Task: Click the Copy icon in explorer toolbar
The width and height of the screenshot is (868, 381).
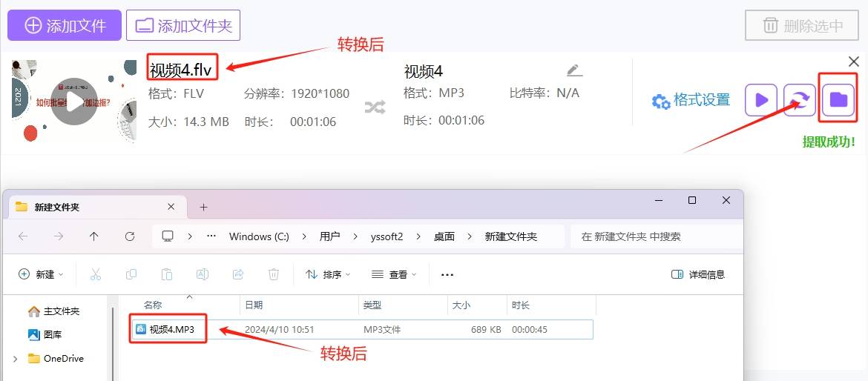Action: tap(131, 274)
